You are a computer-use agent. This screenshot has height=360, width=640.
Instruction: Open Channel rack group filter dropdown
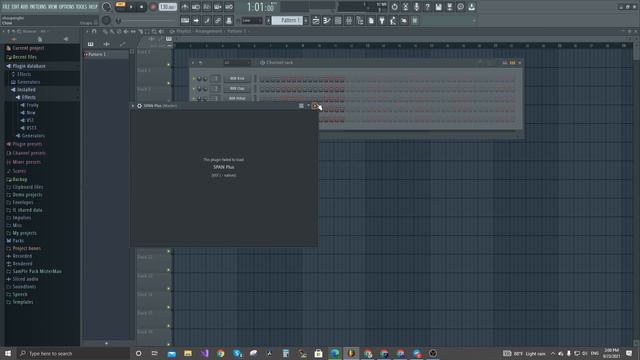pyautogui.click(x=236, y=63)
